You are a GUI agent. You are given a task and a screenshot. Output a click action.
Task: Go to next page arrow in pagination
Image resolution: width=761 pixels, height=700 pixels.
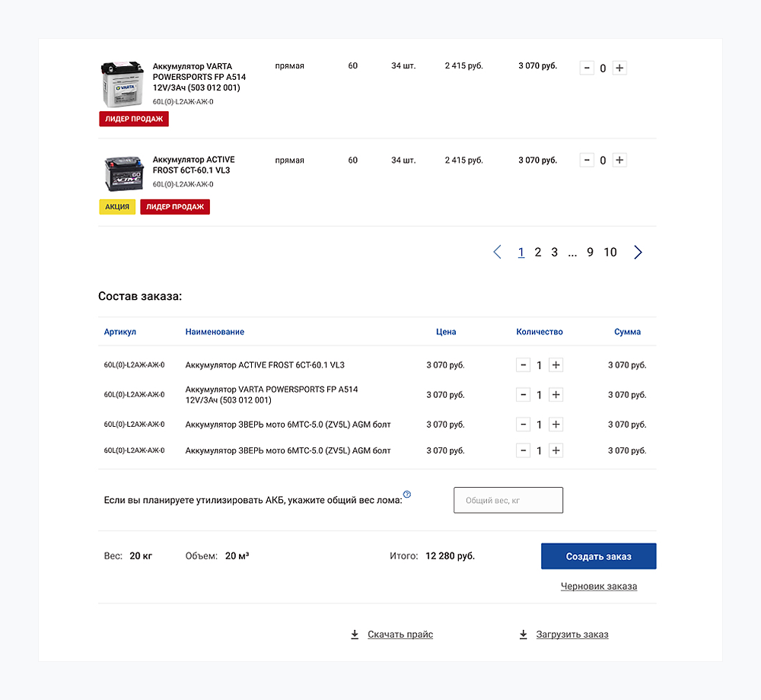click(x=638, y=252)
